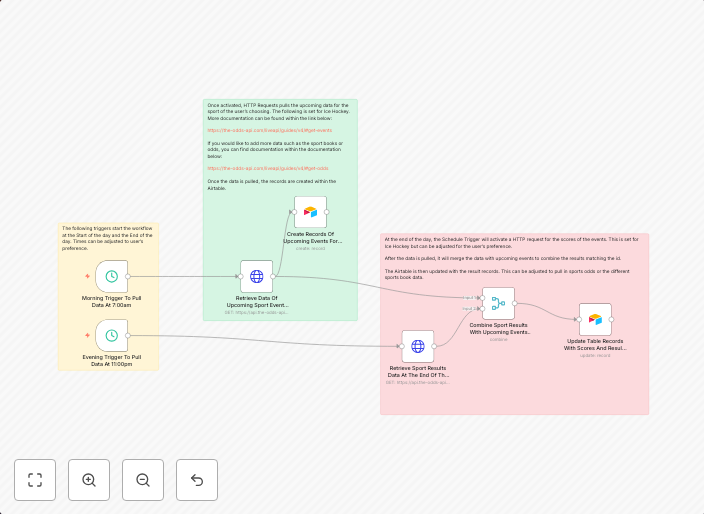Viewport: 704px width, 514px height.
Task: Zoom in on the workflow canvas
Action: 89,480
